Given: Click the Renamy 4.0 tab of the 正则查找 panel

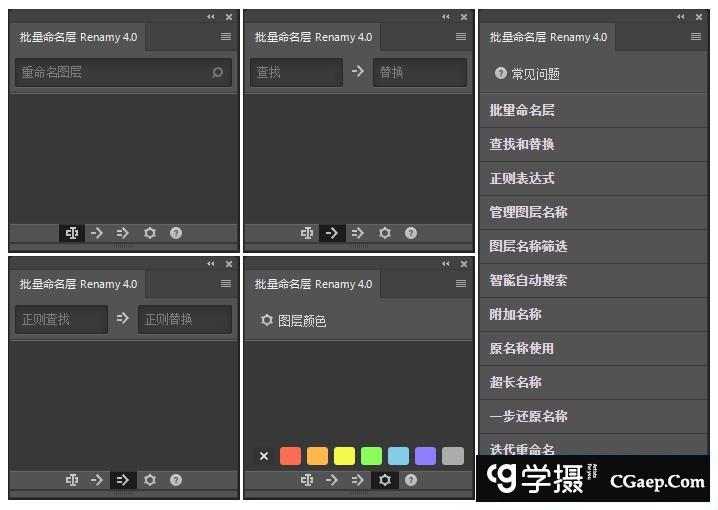Looking at the screenshot, I should (x=78, y=284).
